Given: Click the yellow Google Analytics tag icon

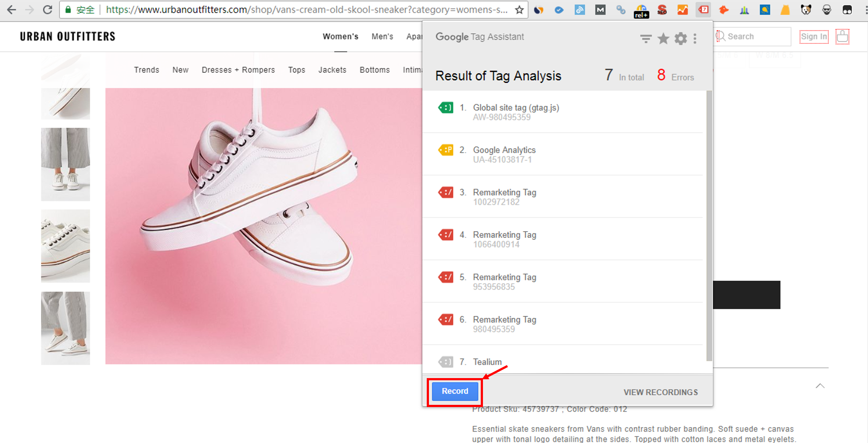Looking at the screenshot, I should 446,150.
